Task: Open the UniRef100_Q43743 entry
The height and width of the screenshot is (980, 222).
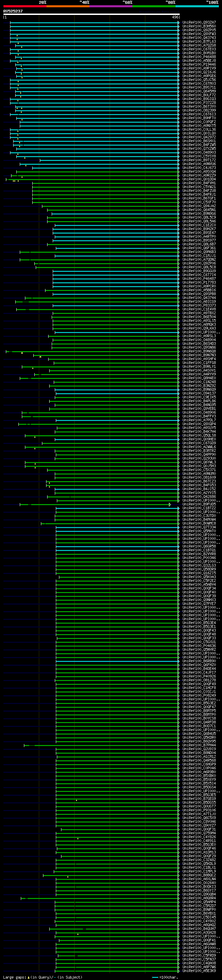Action: 199,38
